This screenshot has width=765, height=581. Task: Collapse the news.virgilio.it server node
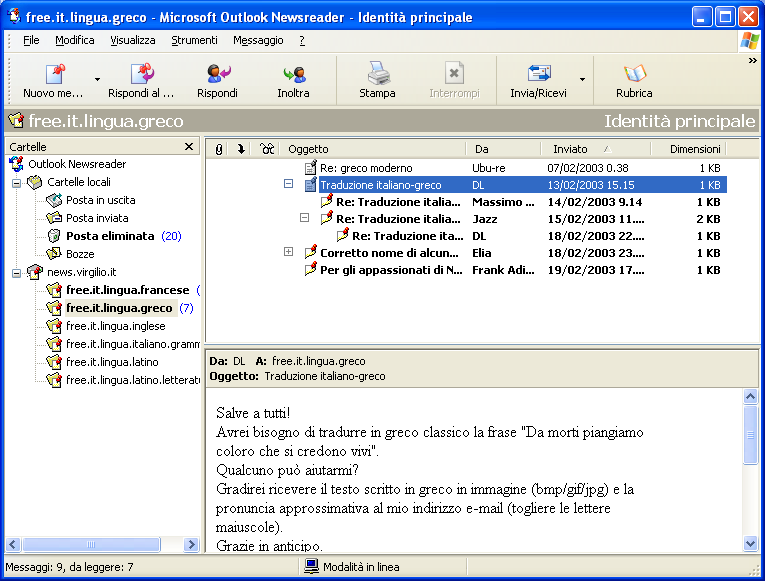17,274
